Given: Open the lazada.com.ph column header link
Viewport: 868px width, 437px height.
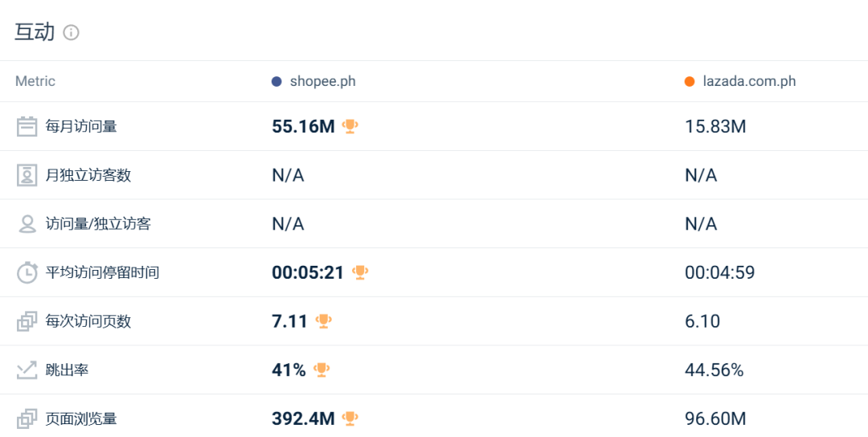Looking at the screenshot, I should [x=750, y=81].
